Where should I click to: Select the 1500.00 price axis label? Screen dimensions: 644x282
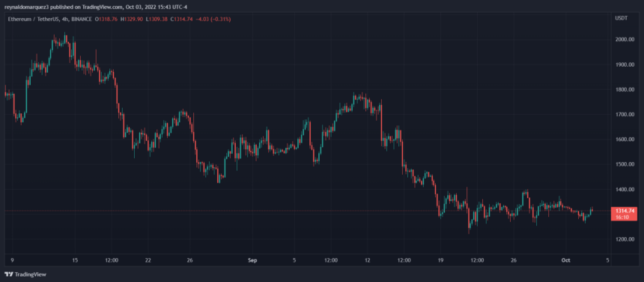click(625, 164)
